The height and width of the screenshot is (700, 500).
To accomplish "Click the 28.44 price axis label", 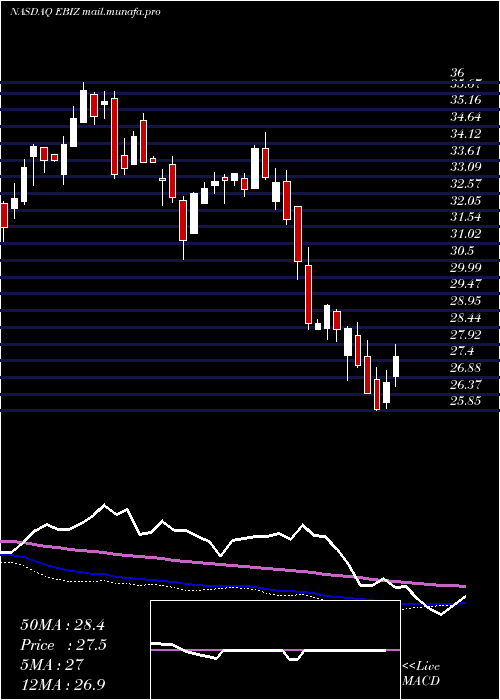I will 466,318.
